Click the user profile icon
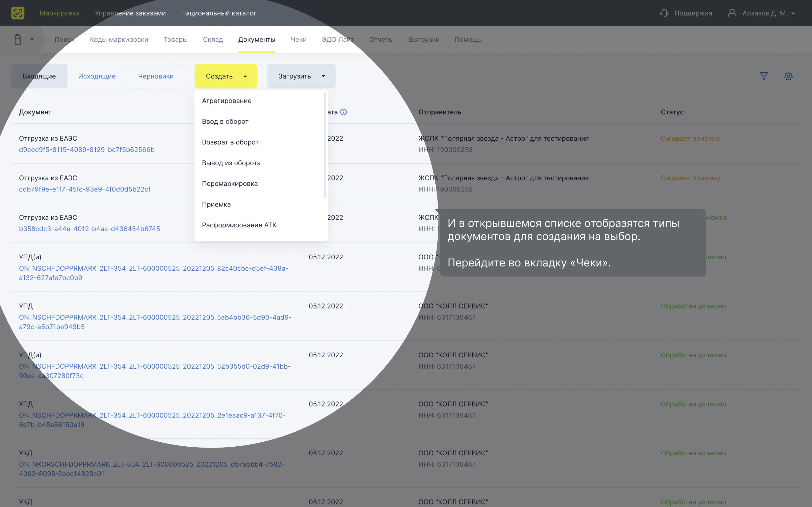The height and width of the screenshot is (507, 812). tap(732, 13)
